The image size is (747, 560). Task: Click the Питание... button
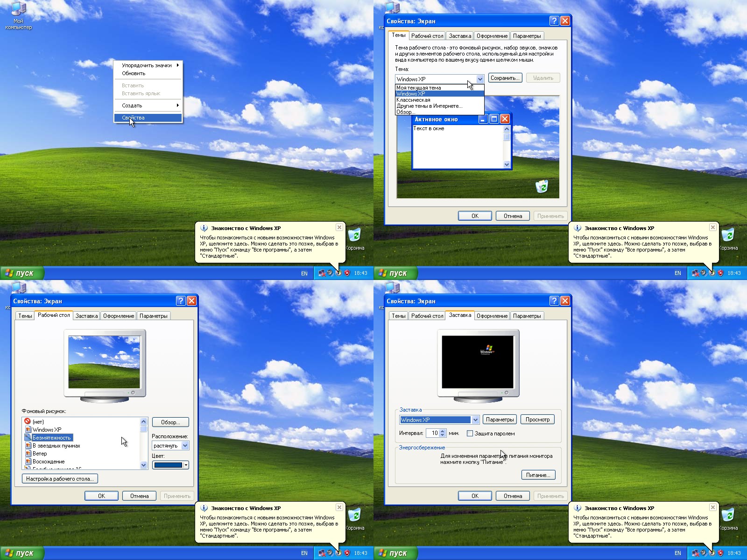click(x=538, y=475)
